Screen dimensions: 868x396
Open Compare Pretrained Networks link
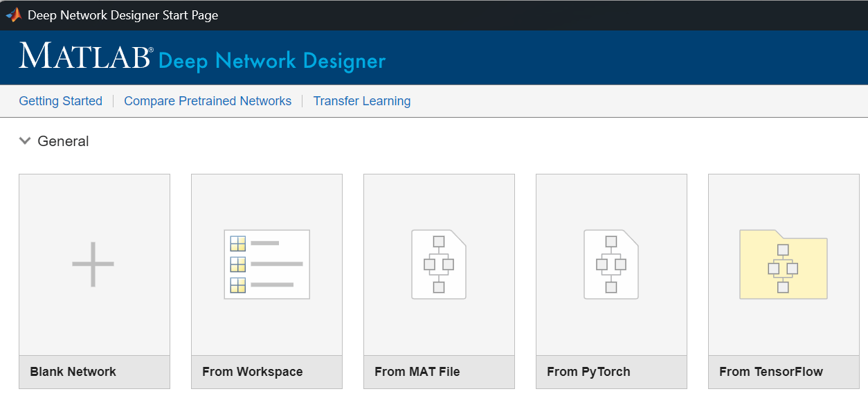(208, 101)
